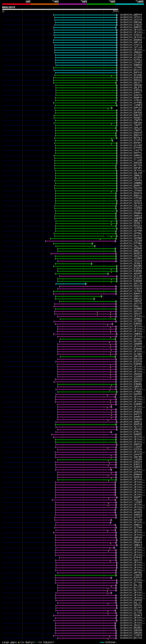
Task: Select hit label UniRef100_Q9AV22
Action: pos(131,296)
